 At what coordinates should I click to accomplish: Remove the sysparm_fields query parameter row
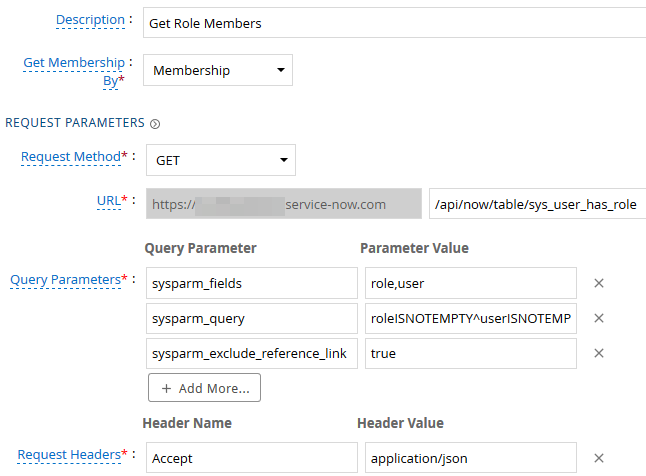[x=599, y=283]
